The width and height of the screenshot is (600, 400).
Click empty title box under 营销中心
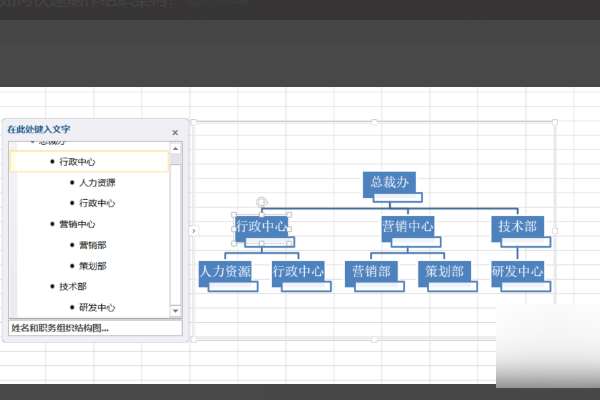pyautogui.click(x=416, y=242)
